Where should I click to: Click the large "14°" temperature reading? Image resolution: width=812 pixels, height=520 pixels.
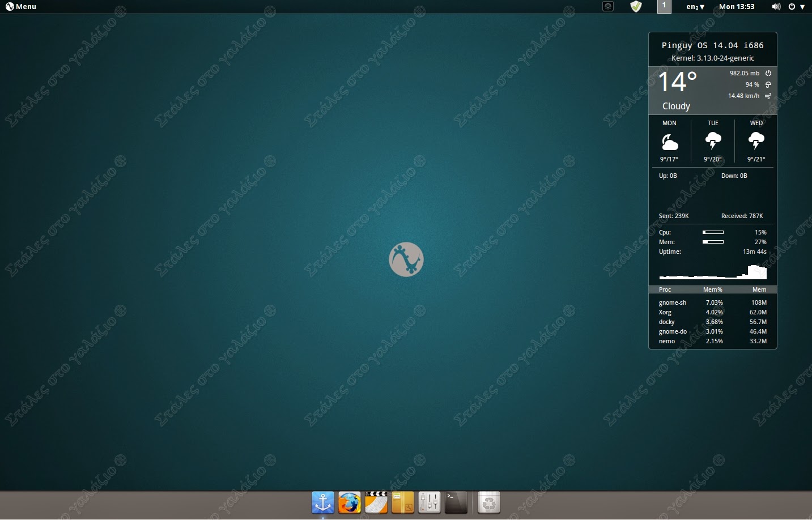(678, 82)
